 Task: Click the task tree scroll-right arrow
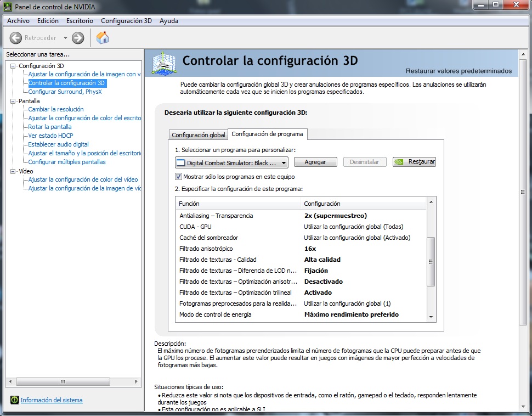(137, 382)
